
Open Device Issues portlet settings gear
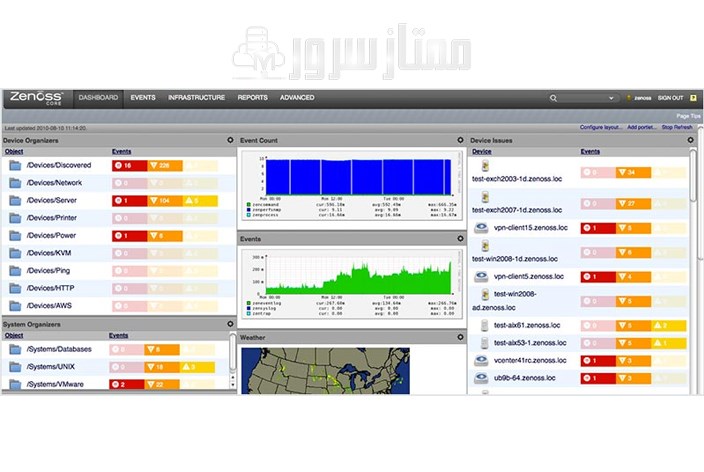click(x=691, y=140)
